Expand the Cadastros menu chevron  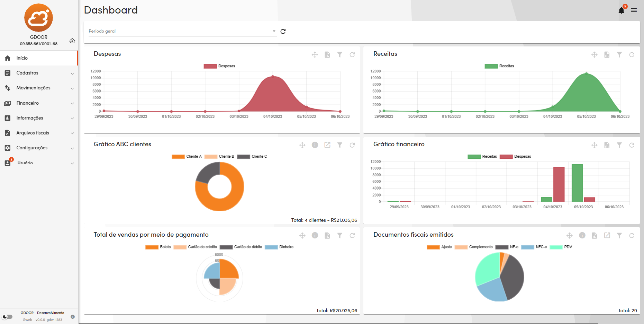[72, 73]
